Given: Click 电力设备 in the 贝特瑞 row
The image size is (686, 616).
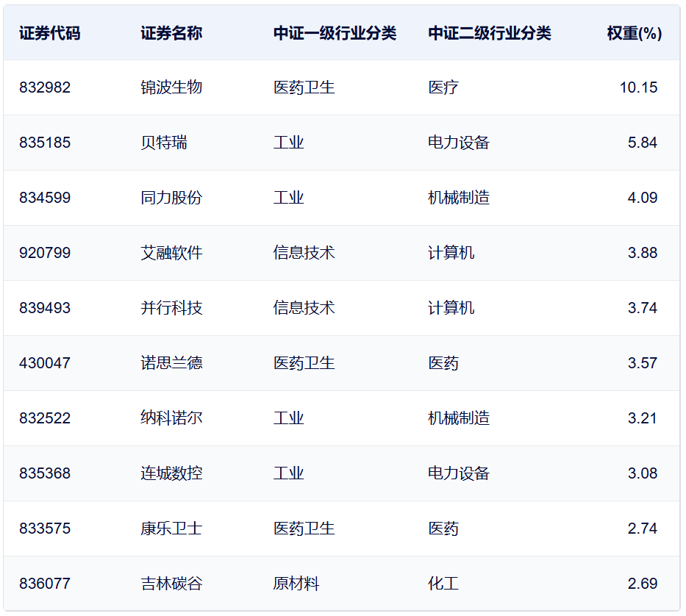Looking at the screenshot, I should point(459,143).
